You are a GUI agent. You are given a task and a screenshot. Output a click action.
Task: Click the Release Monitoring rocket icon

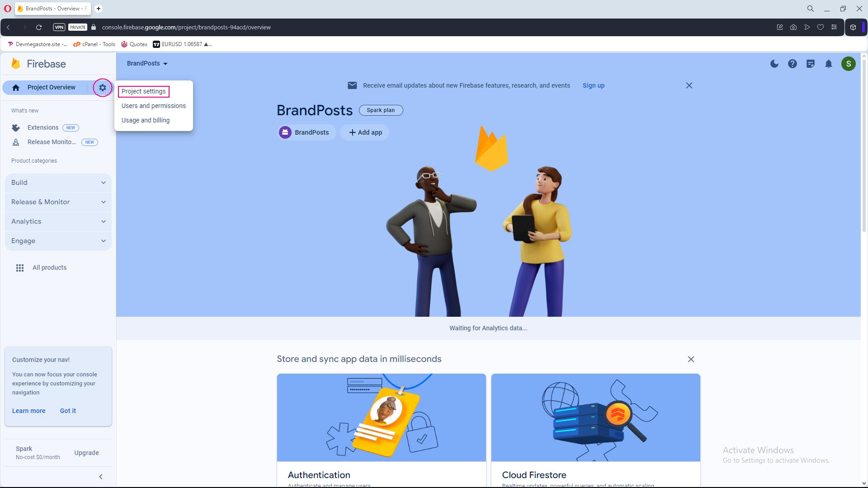click(x=16, y=142)
